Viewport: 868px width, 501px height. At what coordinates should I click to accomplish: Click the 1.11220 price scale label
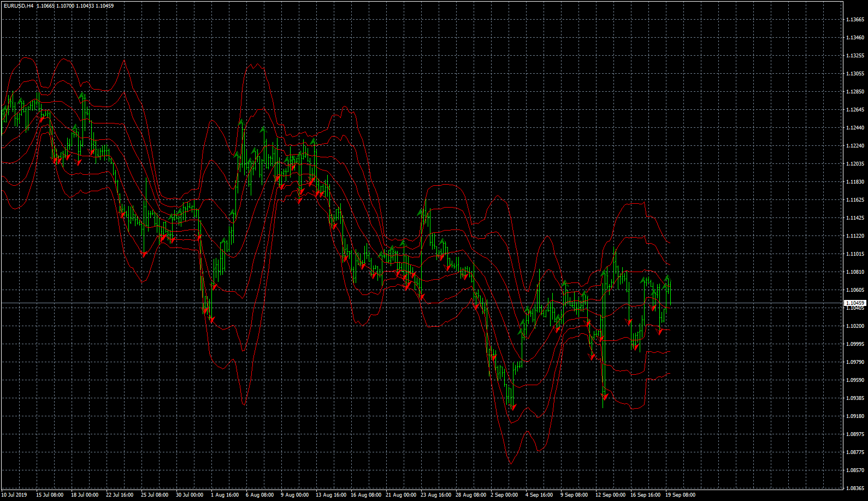click(x=855, y=236)
